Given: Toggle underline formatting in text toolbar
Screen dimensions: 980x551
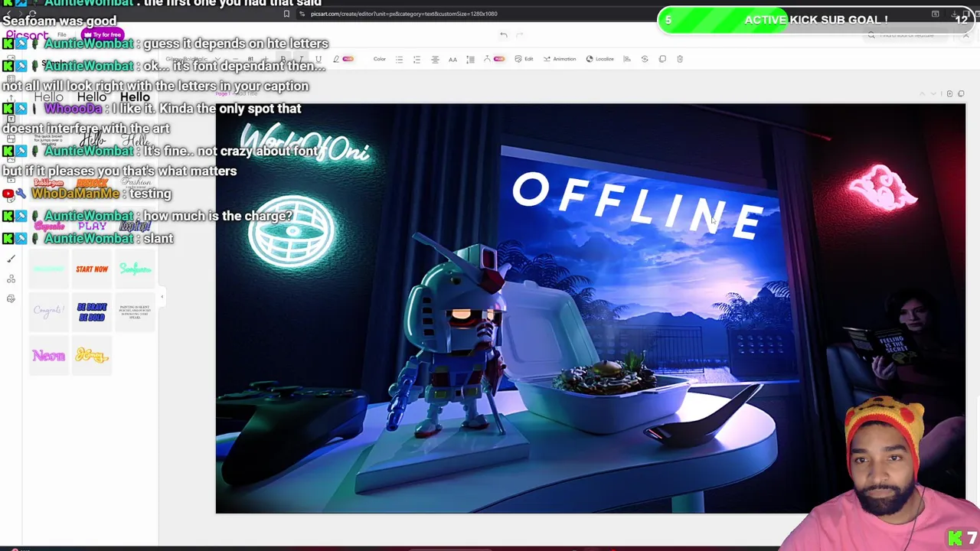Looking at the screenshot, I should [318, 59].
